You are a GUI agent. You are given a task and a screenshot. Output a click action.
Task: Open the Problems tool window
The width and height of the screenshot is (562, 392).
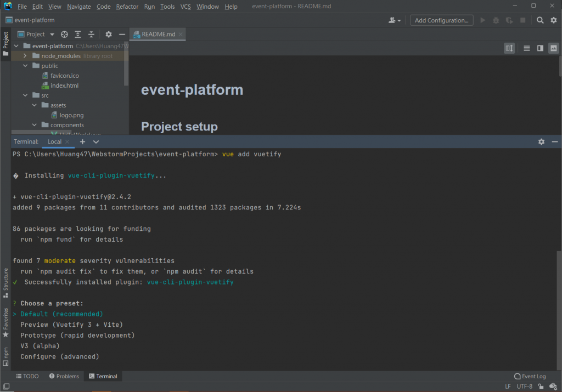click(64, 376)
